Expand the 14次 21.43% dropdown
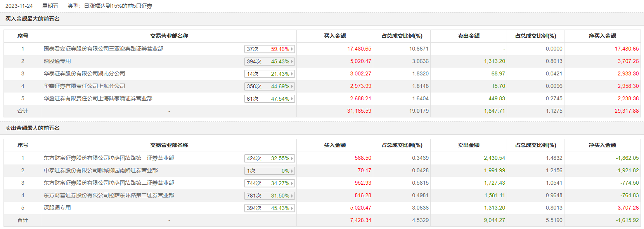 click(269, 74)
